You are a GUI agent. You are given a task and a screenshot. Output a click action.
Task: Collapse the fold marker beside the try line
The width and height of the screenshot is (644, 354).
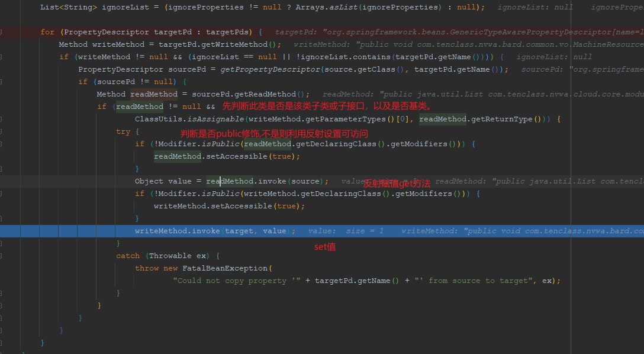[x=1, y=131]
